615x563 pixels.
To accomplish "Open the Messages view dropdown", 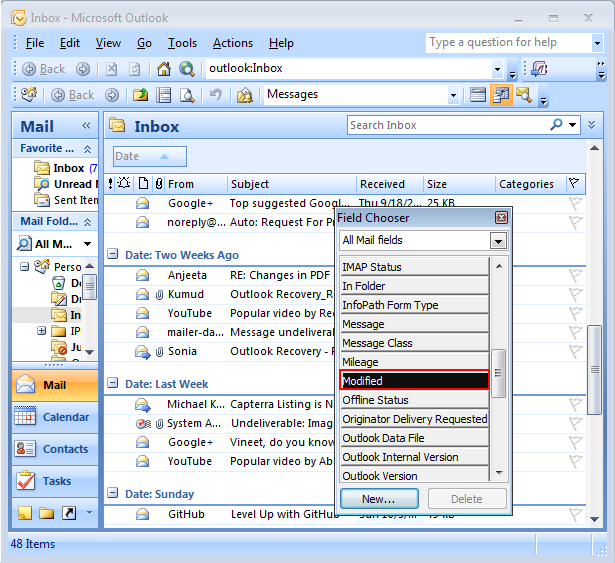I will pos(453,95).
